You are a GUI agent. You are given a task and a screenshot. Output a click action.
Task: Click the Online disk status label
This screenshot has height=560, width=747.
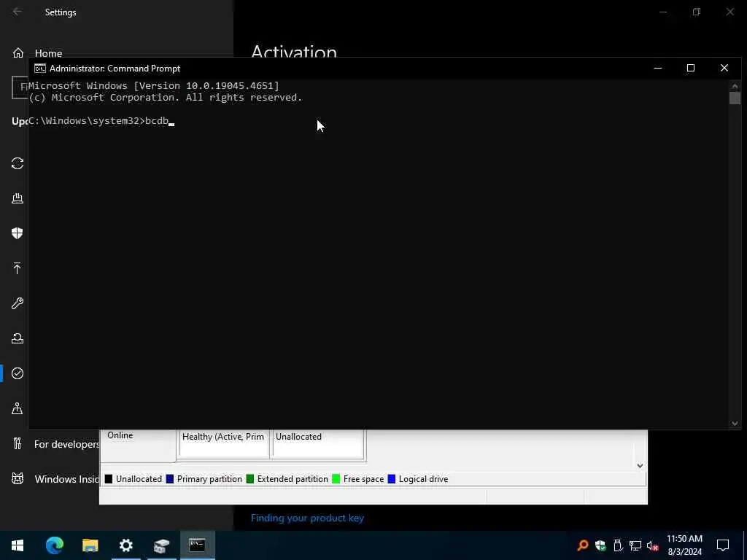120,435
